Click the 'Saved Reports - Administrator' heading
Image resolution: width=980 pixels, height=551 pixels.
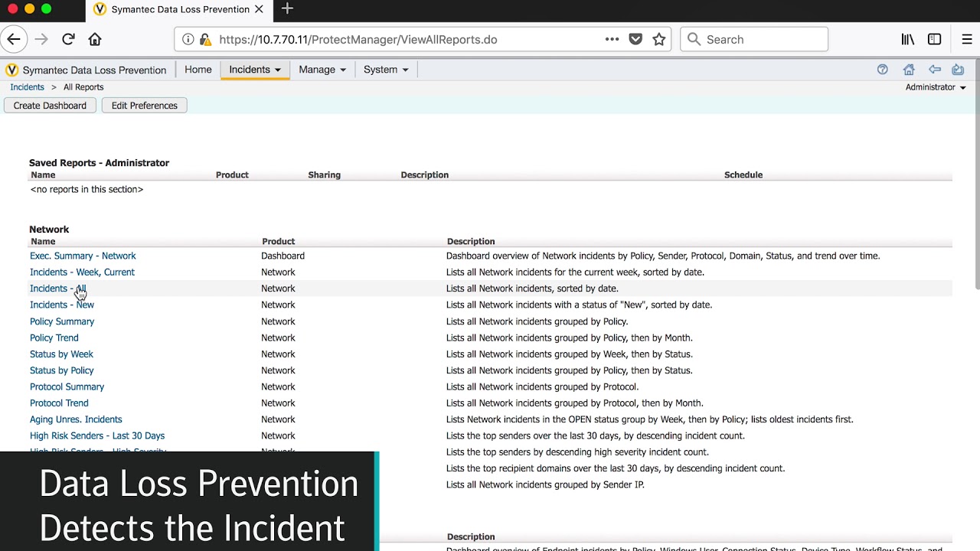[x=99, y=163]
